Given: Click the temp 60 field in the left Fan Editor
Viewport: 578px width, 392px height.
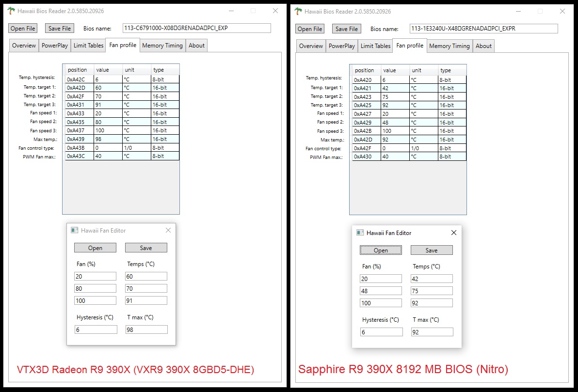Looking at the screenshot, I should coord(146,276).
